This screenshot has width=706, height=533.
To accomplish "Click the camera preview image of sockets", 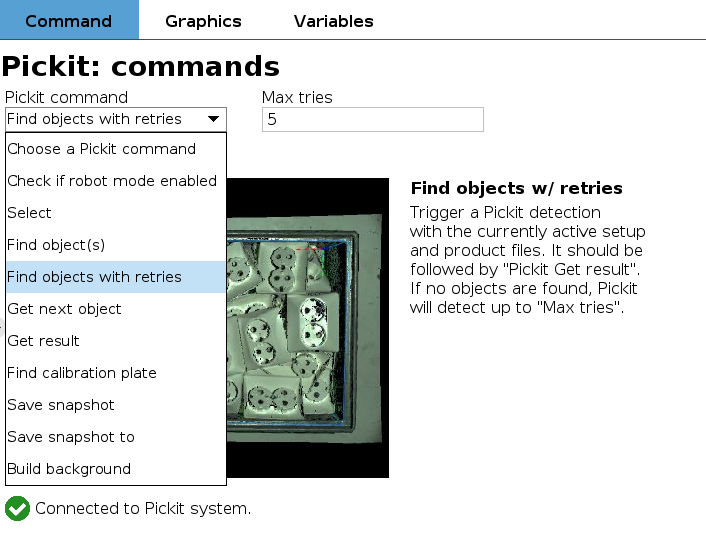I will click(x=308, y=328).
